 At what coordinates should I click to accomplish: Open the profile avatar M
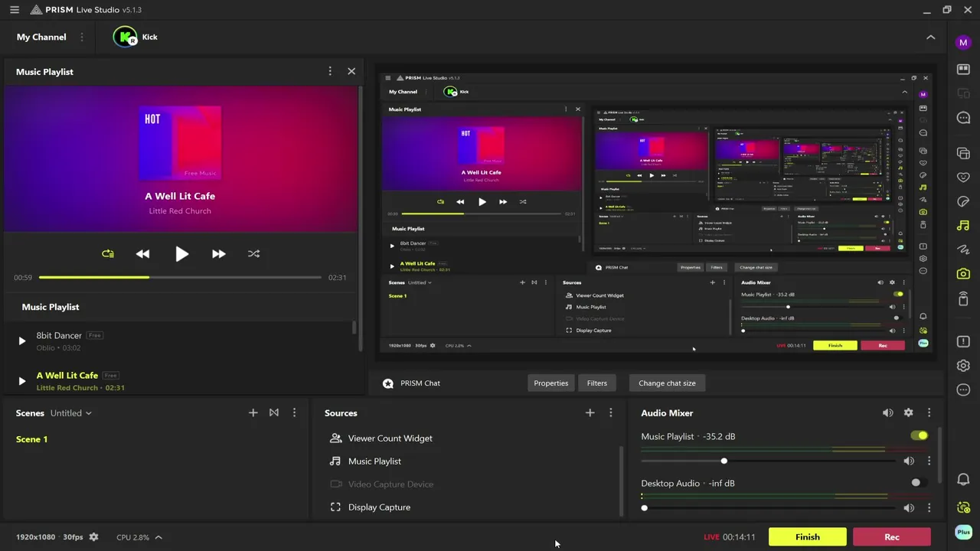(x=963, y=42)
